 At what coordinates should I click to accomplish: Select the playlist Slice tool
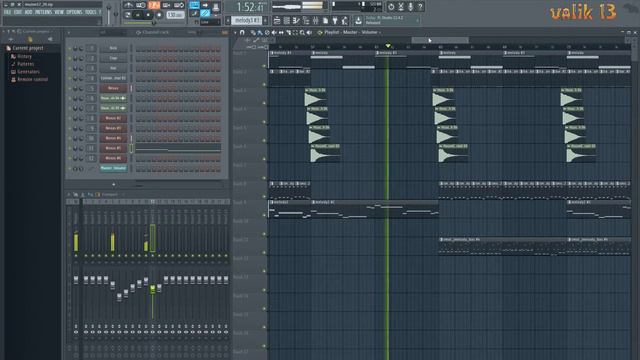coord(288,32)
